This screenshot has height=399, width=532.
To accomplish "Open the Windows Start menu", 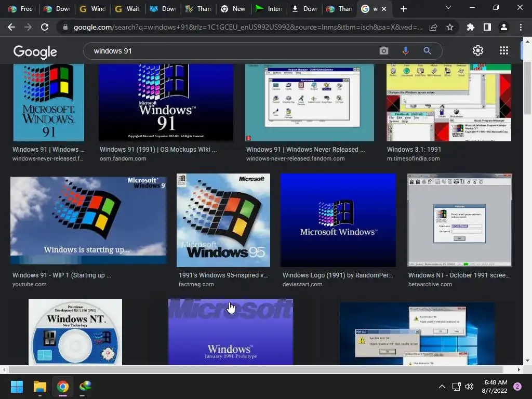I will pos(17,387).
